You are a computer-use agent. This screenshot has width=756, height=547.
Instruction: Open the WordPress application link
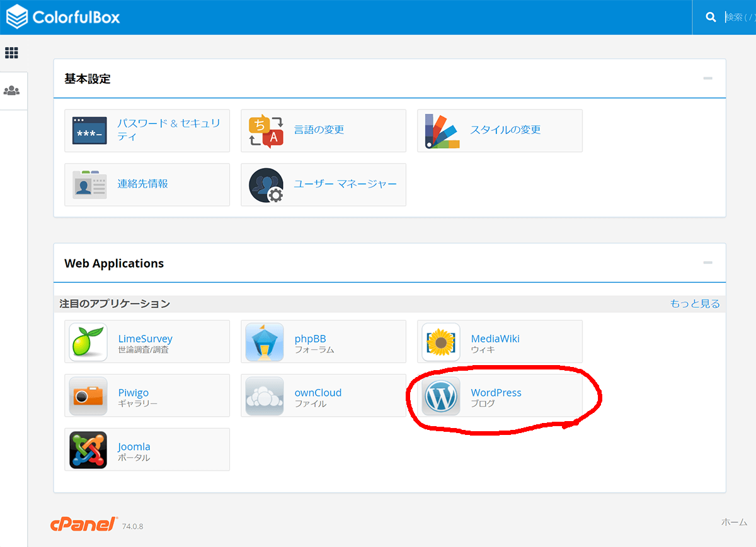point(496,393)
